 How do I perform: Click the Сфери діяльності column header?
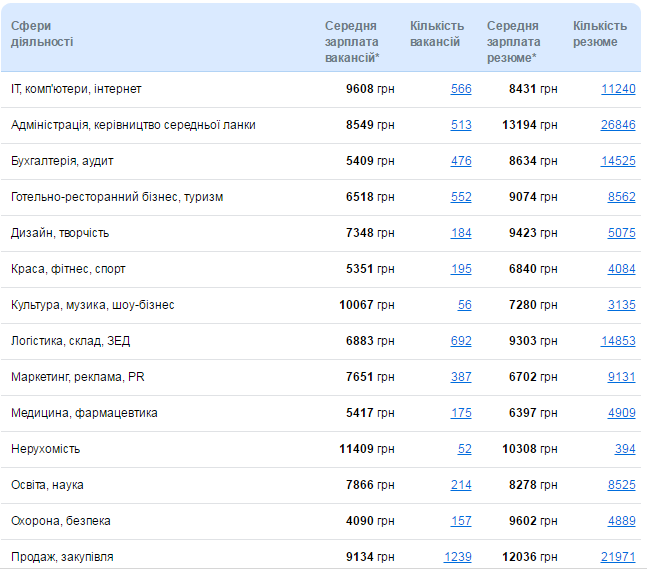[41, 34]
